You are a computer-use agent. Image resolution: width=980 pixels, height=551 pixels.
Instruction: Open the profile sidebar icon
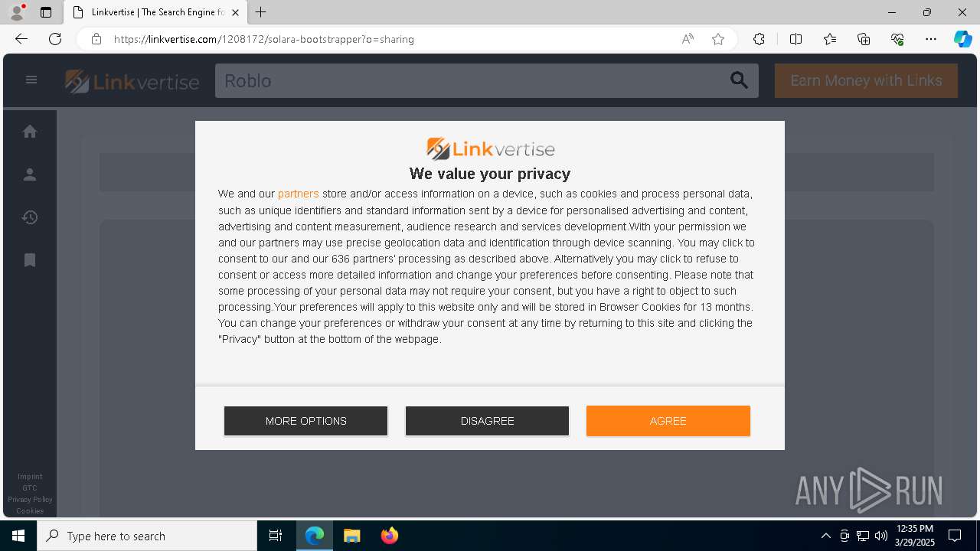click(30, 174)
